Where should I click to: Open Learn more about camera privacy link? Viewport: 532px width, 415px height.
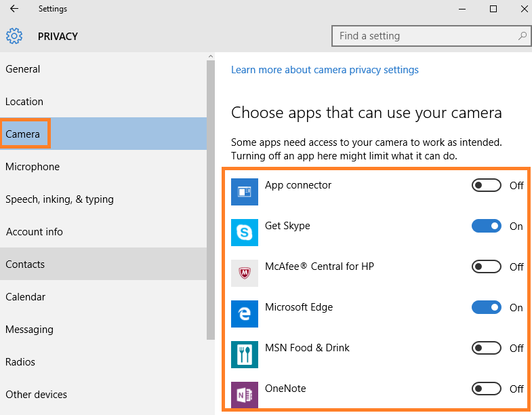[325, 70]
